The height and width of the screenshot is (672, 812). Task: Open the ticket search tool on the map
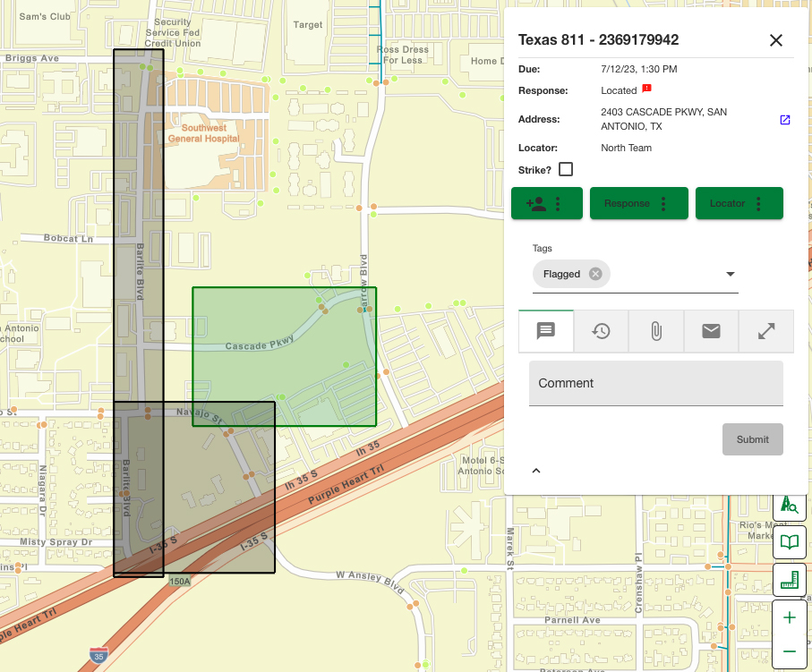click(790, 506)
